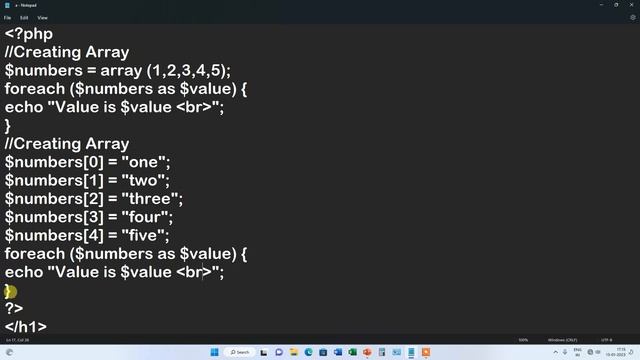Click the taskbar Search box
This screenshot has width=640, height=360.
(240, 352)
